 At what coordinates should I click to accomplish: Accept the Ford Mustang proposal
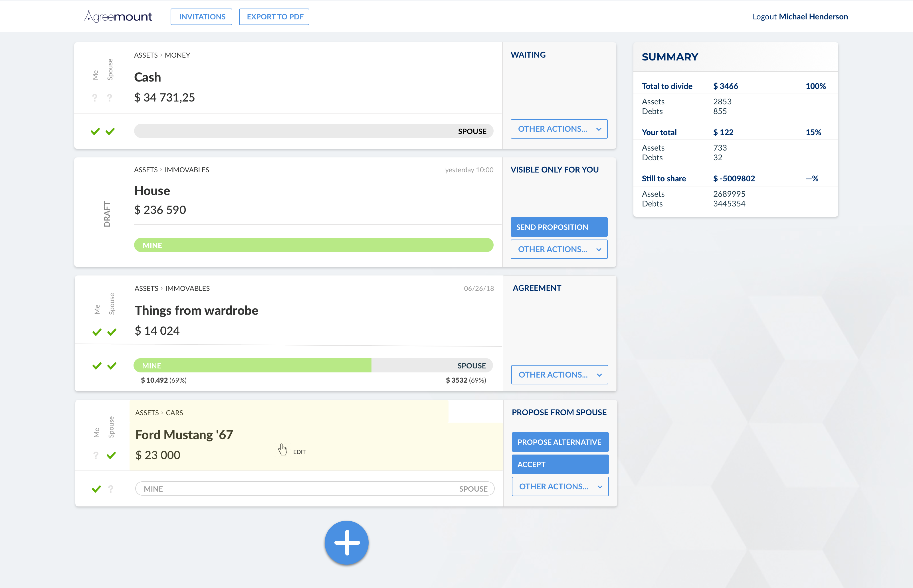(560, 464)
